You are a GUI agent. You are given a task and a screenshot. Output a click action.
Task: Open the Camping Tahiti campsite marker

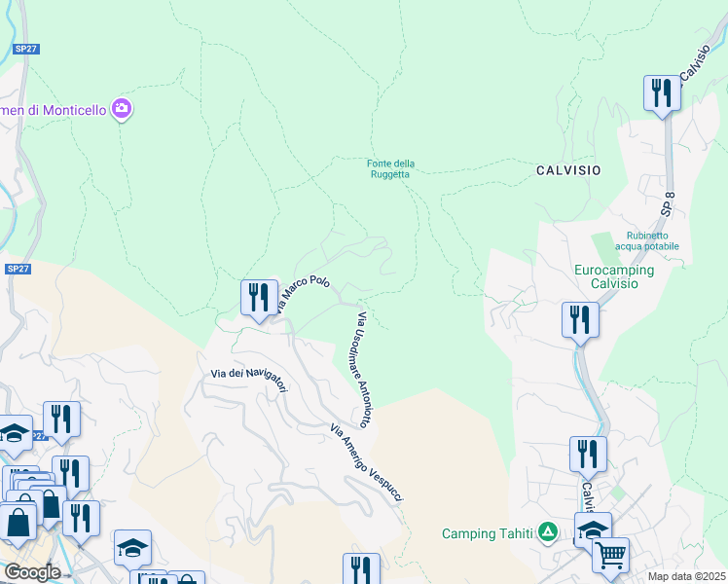(548, 532)
